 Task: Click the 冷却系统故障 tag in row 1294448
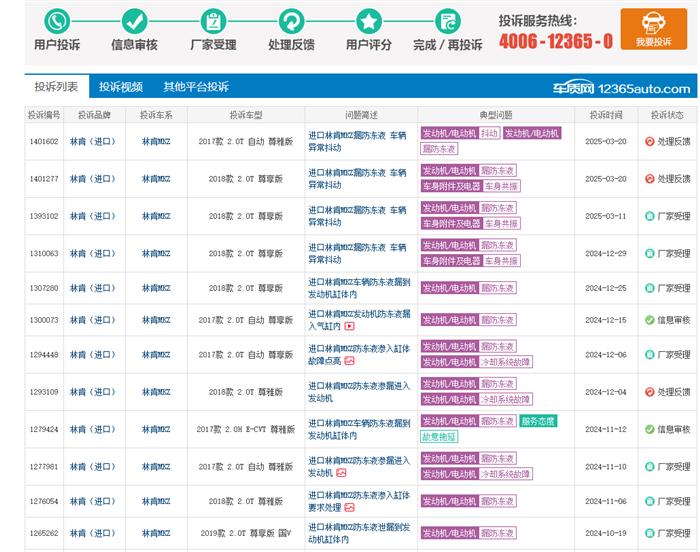[505, 361]
